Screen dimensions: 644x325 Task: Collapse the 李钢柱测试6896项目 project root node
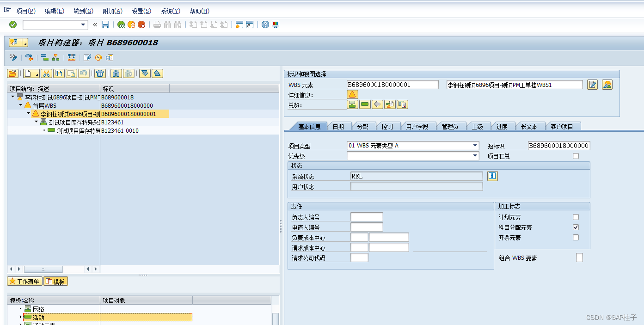click(x=13, y=97)
